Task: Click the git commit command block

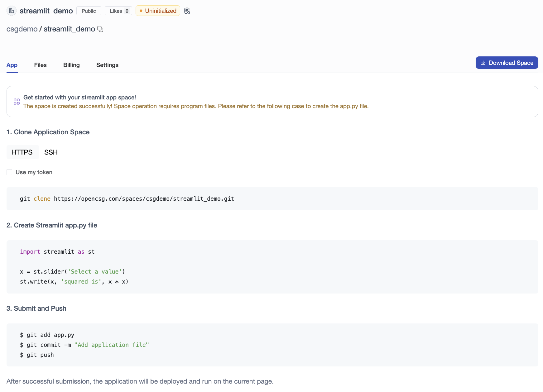Action: tap(272, 345)
